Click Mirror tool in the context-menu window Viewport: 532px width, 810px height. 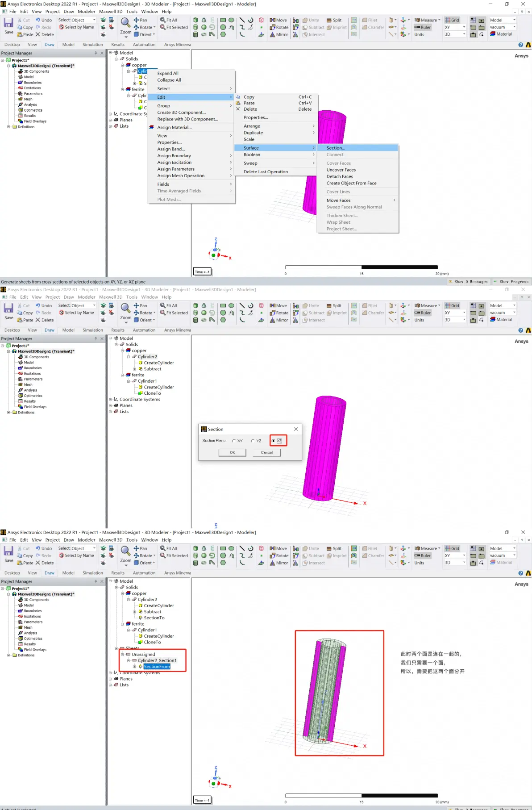(x=279, y=34)
